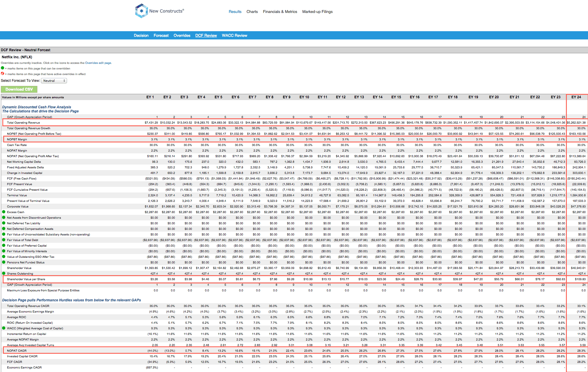The height and width of the screenshot is (372, 588).
Task: Click the EY 12 column header
Action: point(341,97)
